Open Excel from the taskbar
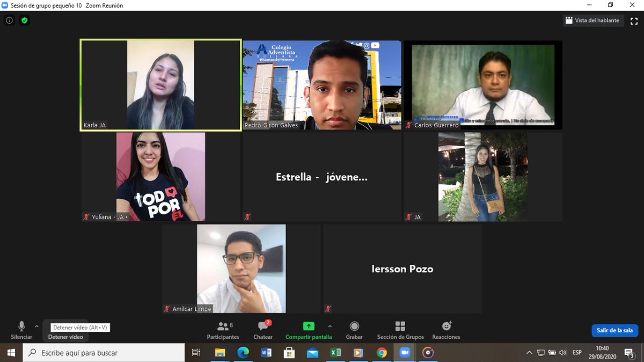This screenshot has width=644, height=362. click(x=335, y=353)
